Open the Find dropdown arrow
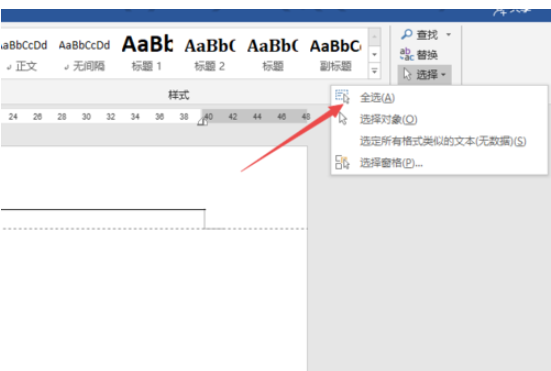This screenshot has width=551, height=371. click(448, 34)
